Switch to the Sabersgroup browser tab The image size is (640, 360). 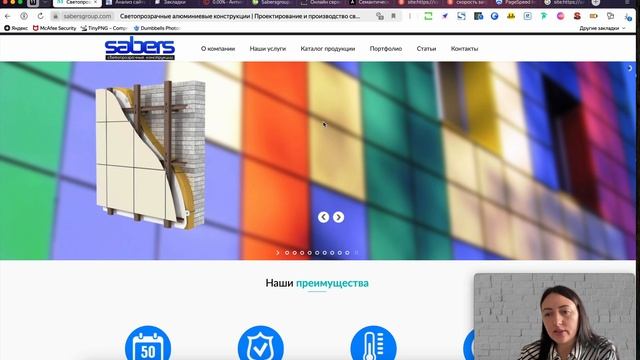coord(272,2)
